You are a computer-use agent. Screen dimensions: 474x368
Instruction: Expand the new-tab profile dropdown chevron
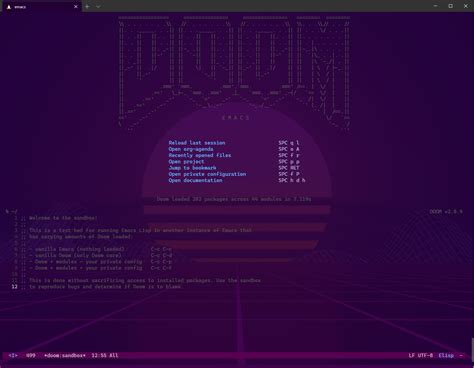pyautogui.click(x=98, y=6)
